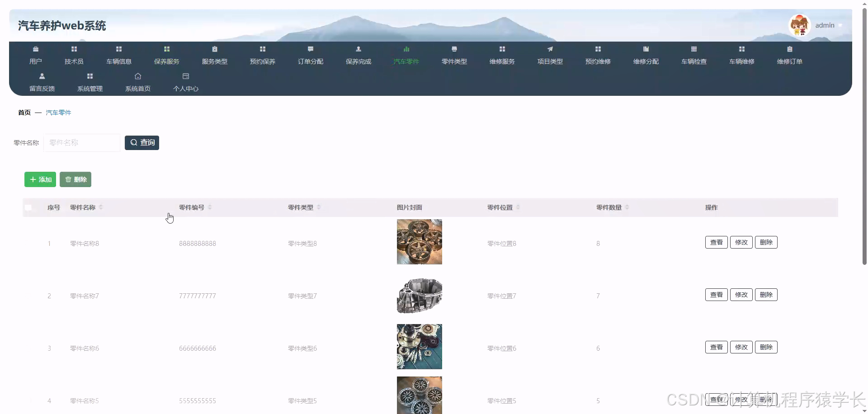The height and width of the screenshot is (414, 868).
Task: Click the 预约保养 grid icon
Action: pyautogui.click(x=263, y=49)
